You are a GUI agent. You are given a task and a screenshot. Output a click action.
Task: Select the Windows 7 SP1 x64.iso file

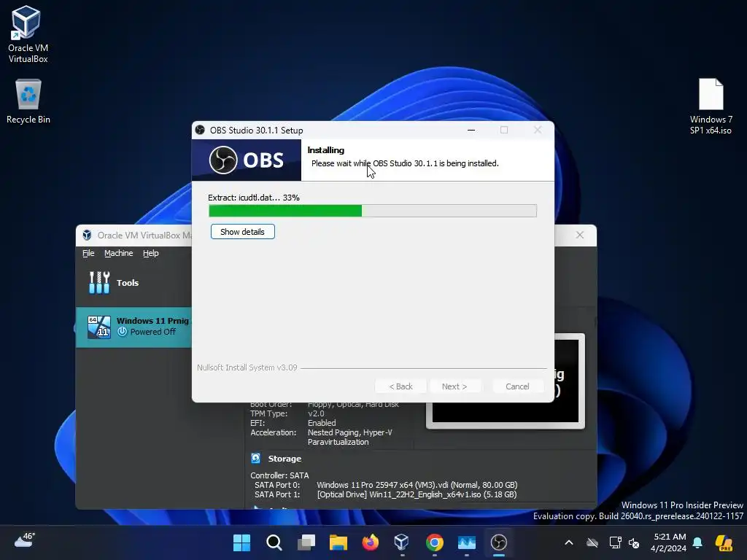[711, 106]
